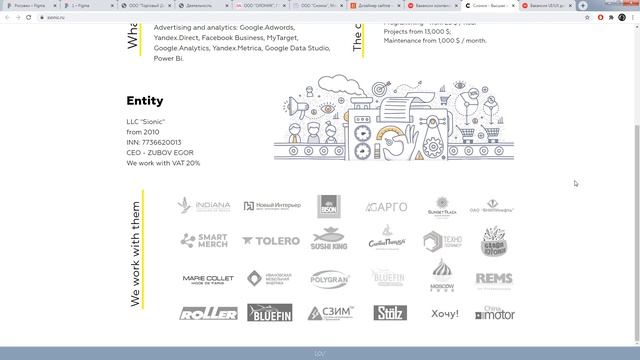Click the Marie Collet logo

click(x=208, y=279)
